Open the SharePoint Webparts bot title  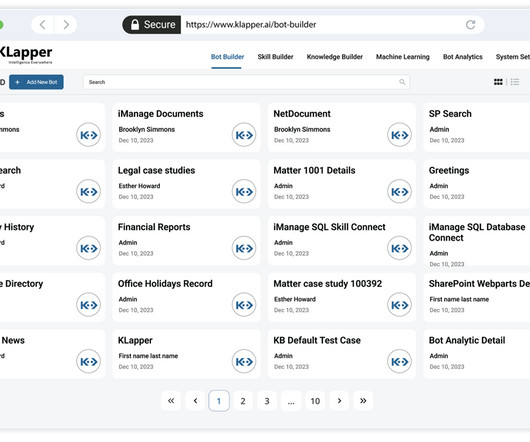479,284
